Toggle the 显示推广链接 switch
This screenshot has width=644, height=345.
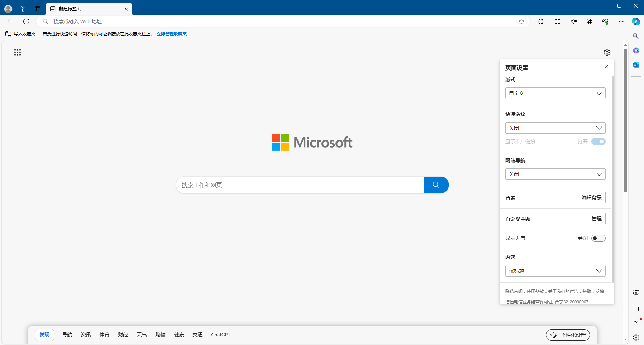598,142
